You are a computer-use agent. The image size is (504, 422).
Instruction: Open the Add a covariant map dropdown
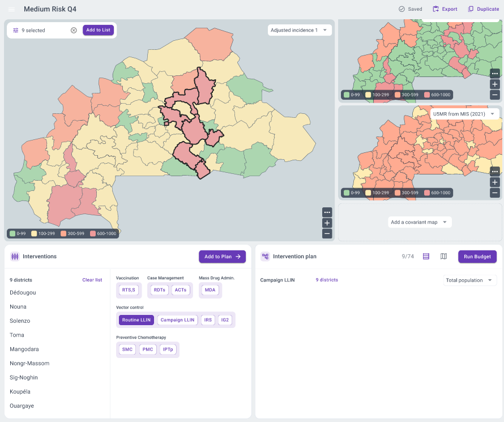(x=420, y=222)
